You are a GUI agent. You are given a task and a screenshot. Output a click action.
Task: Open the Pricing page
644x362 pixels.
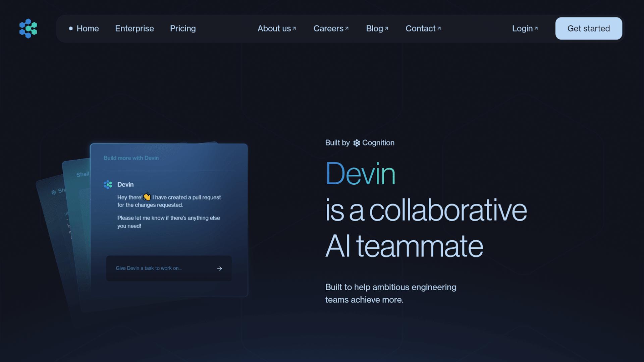(x=183, y=28)
